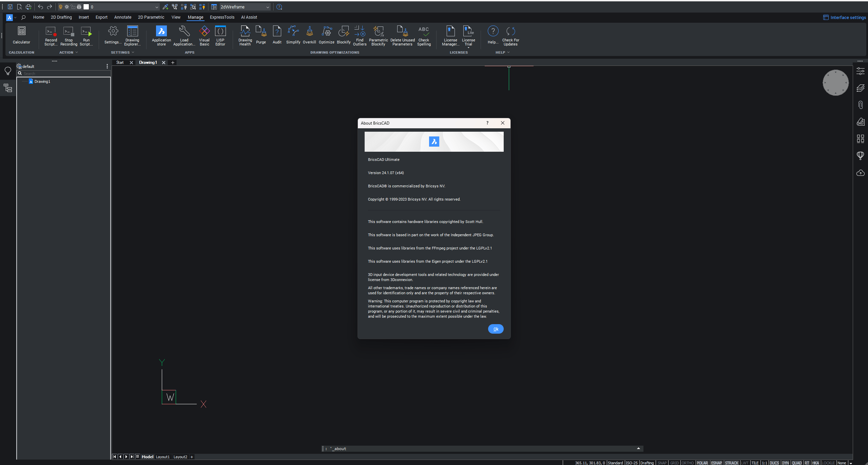Click Ok in About BricsCAD dialog
868x465 pixels.
[x=496, y=329]
